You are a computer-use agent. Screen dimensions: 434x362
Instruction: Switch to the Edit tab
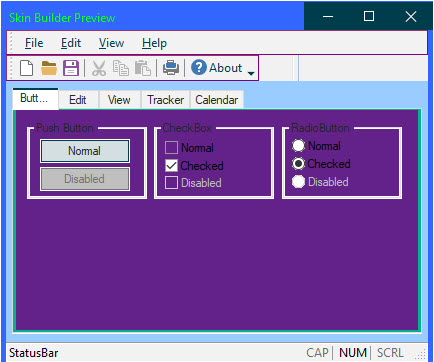tap(78, 100)
